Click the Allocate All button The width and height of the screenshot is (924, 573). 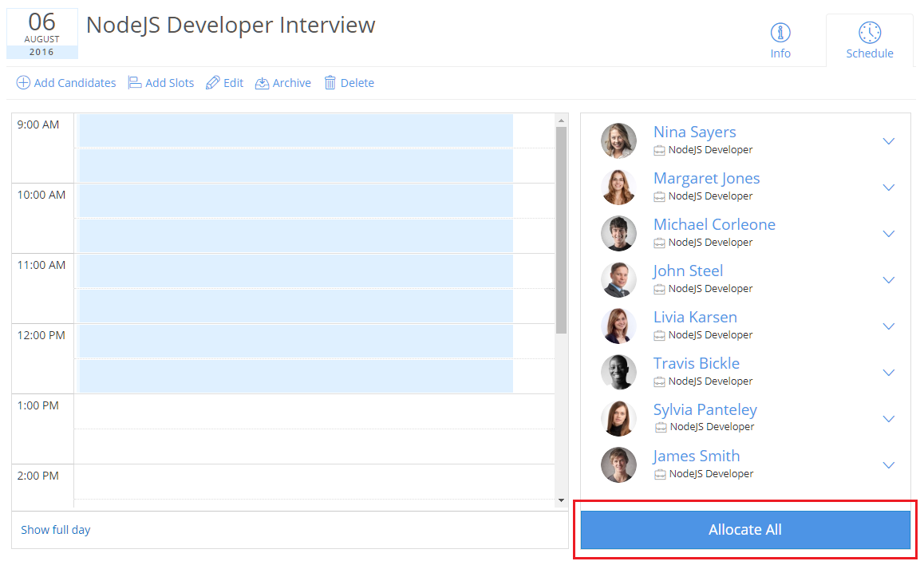click(x=745, y=529)
